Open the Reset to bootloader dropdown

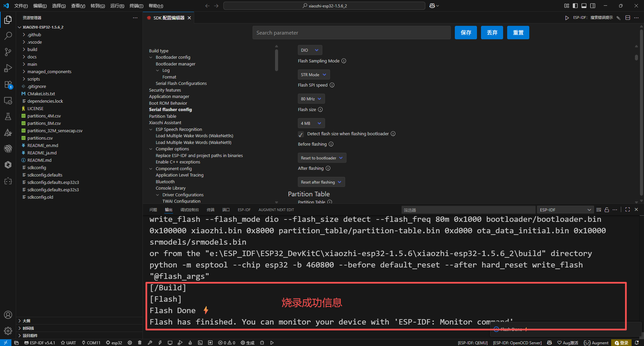click(x=322, y=158)
